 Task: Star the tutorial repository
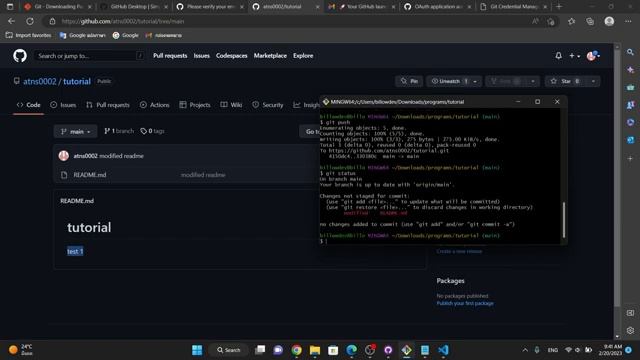click(x=565, y=81)
